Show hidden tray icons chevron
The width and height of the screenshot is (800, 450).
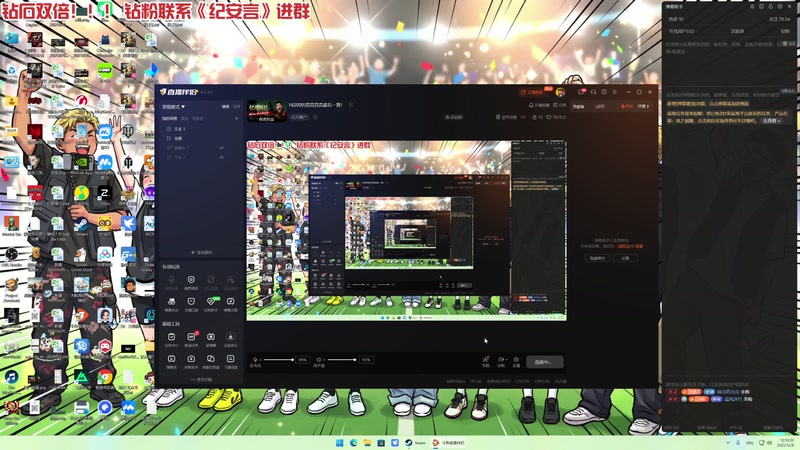[728, 442]
